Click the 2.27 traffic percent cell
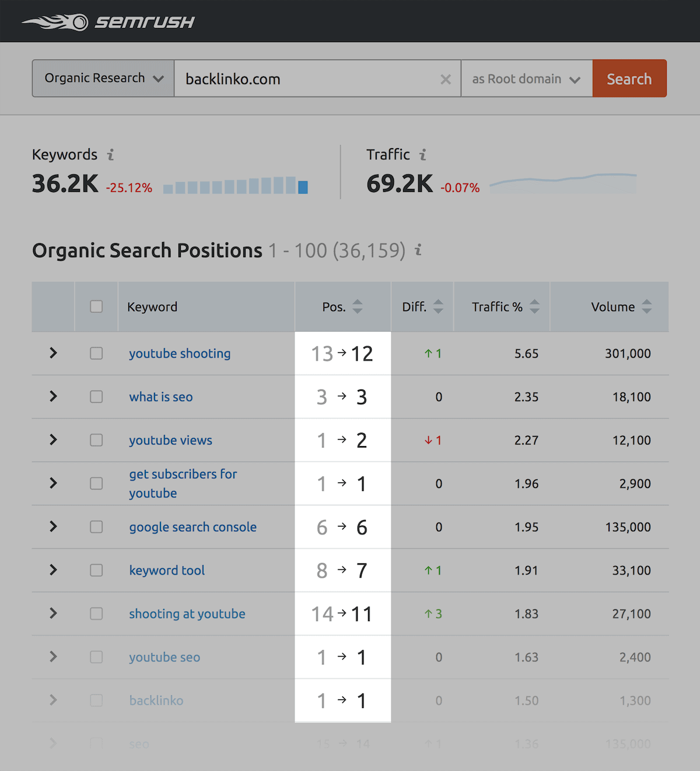Screen dimensions: 700x771 tap(526, 440)
